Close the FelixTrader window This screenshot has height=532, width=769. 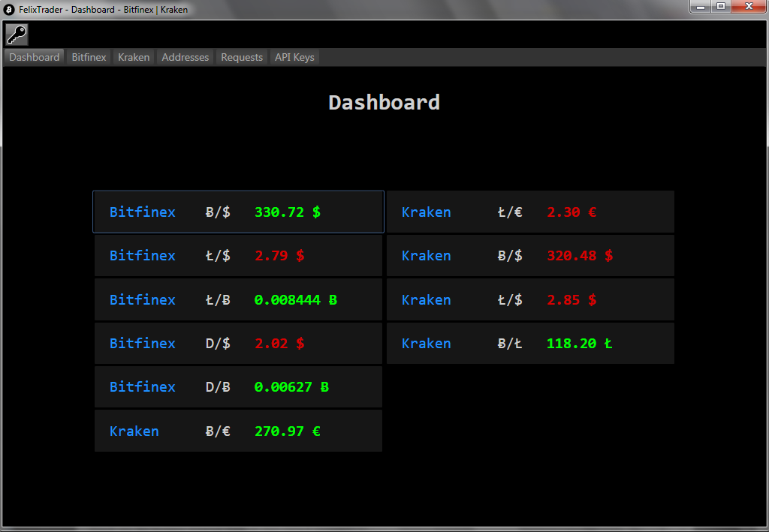(749, 6)
